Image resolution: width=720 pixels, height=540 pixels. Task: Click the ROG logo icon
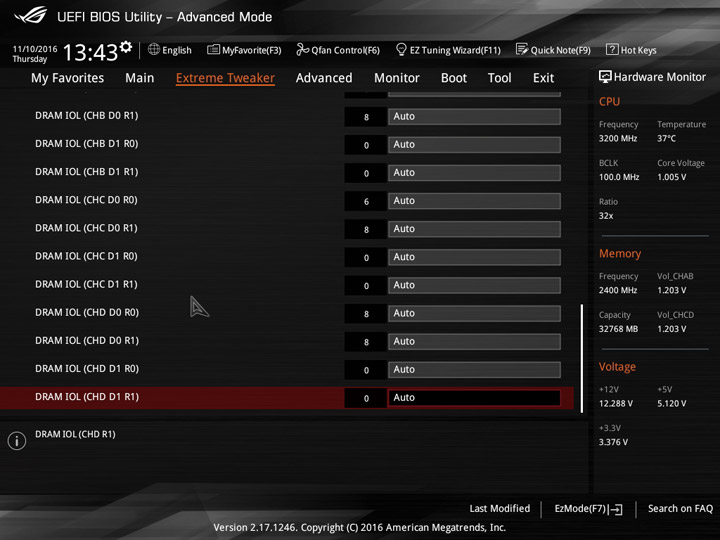pyautogui.click(x=30, y=15)
